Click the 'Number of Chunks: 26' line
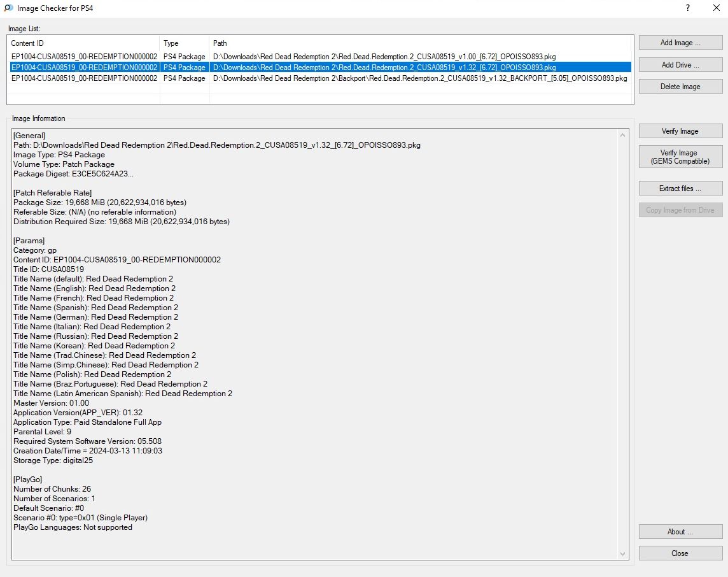Screen dimensions: 728x577 52,489
